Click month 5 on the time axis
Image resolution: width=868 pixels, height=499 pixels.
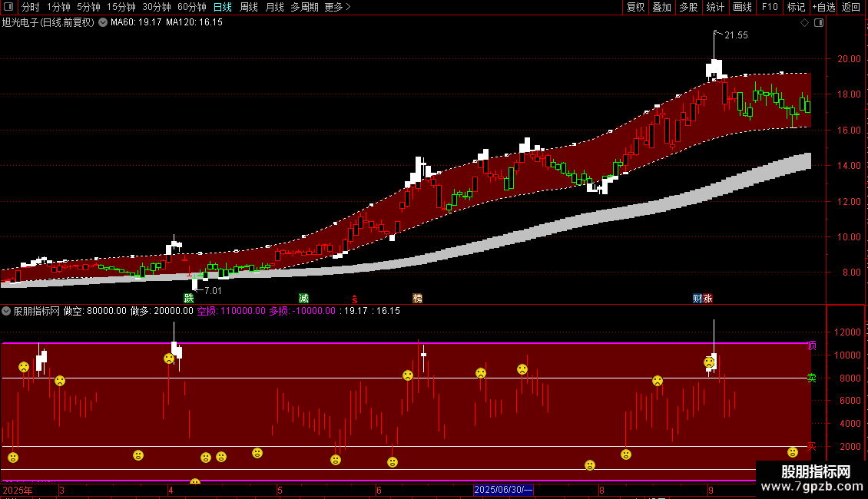280,490
